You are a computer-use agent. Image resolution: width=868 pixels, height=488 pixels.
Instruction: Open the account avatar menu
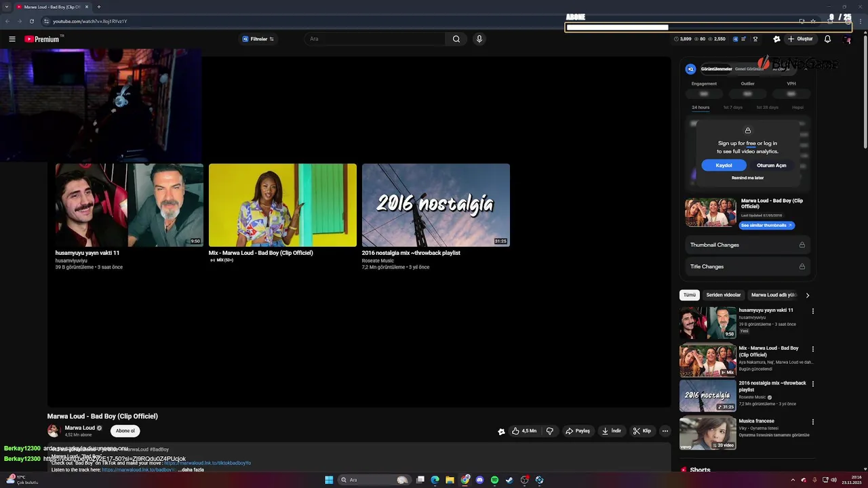[847, 39]
